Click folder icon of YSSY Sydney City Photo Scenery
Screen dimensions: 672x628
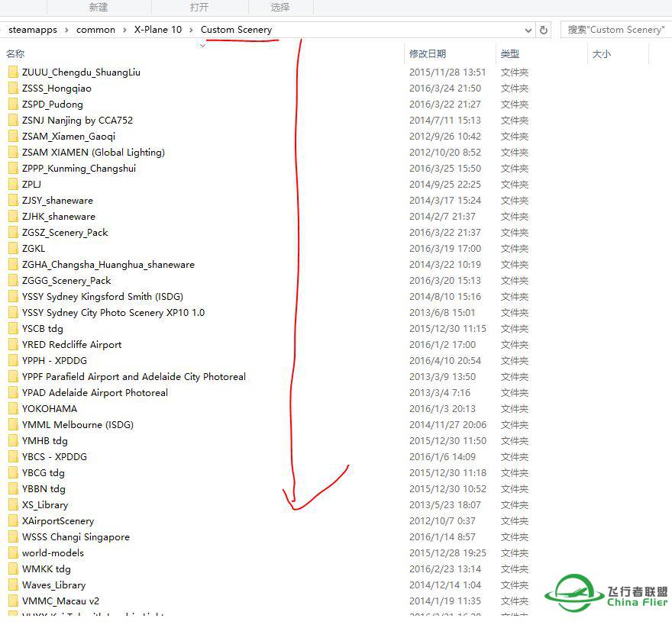pyautogui.click(x=13, y=312)
